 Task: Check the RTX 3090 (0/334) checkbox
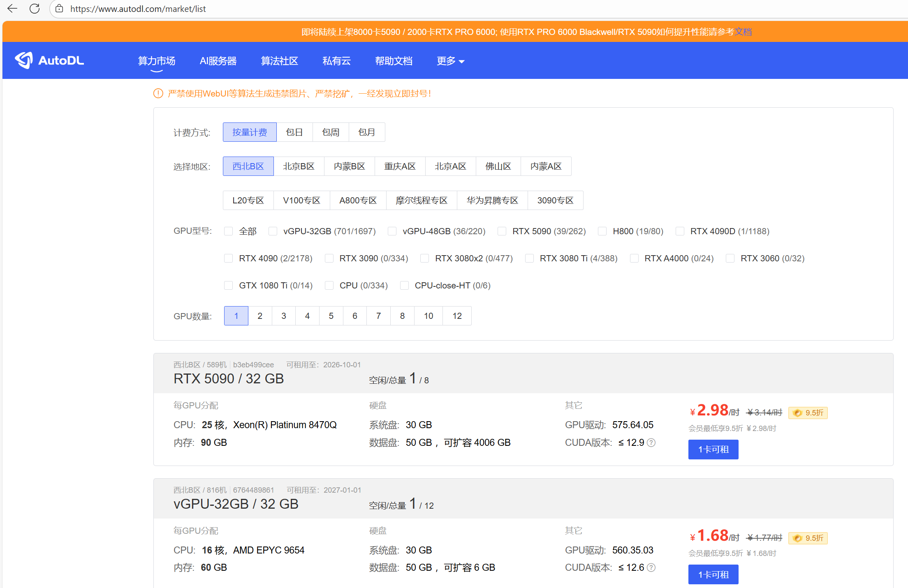[329, 258]
